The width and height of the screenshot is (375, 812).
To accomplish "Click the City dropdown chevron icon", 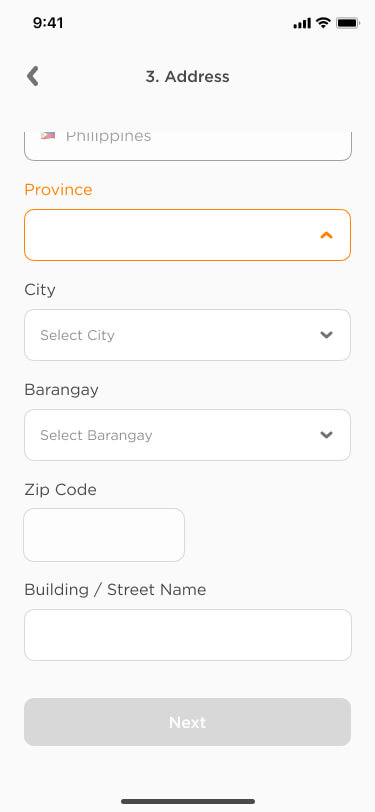I will [326, 335].
